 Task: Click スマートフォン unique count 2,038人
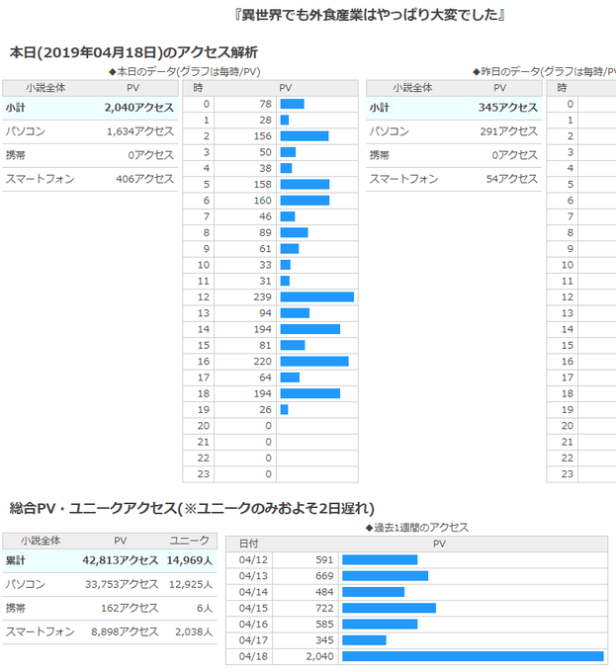194,631
